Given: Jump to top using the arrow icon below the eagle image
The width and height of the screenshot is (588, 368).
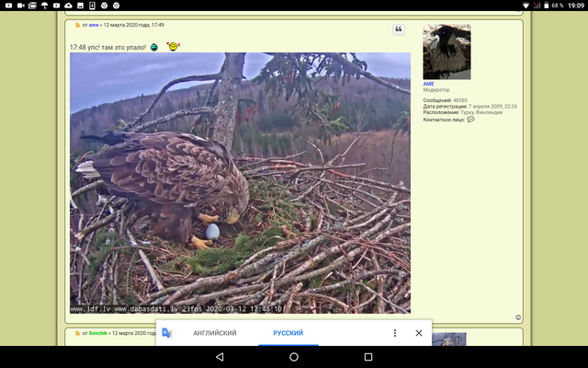Looking at the screenshot, I should (x=518, y=317).
